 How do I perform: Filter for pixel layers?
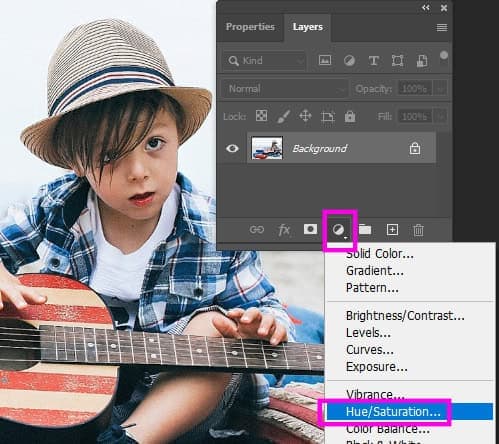tap(325, 60)
